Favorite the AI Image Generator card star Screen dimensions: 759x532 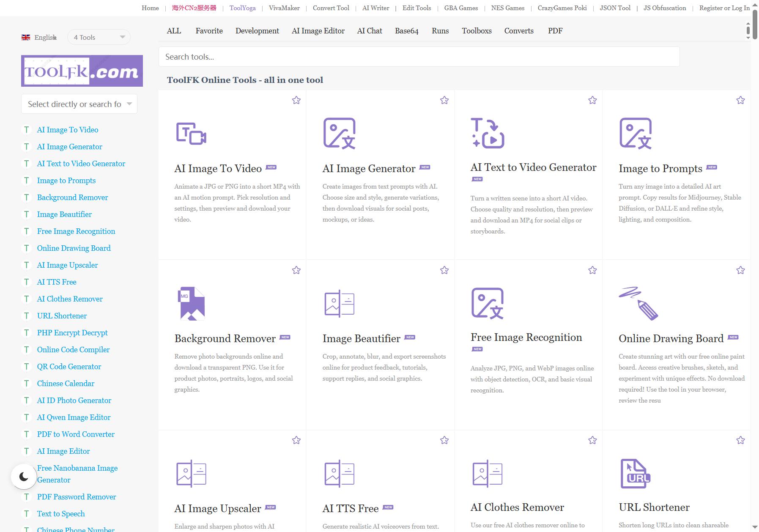tap(444, 100)
